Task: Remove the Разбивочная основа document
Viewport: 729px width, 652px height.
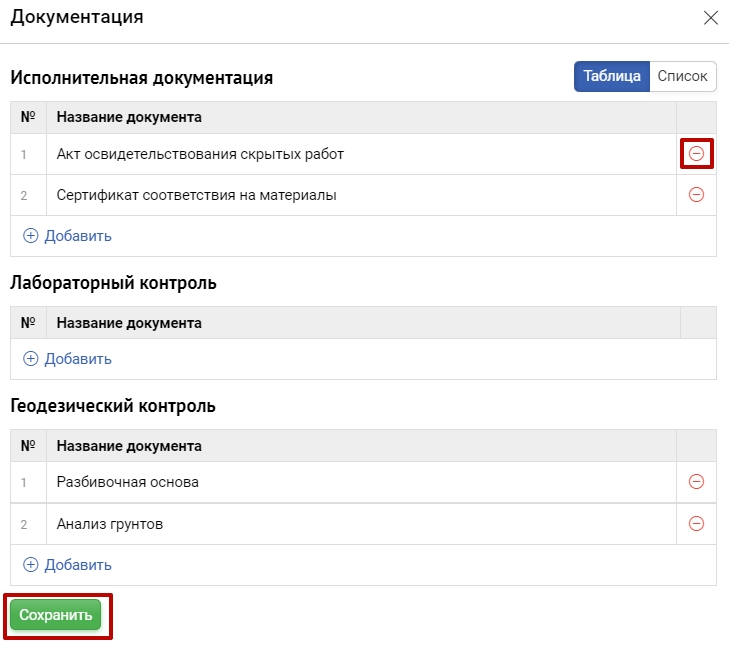Action: (x=696, y=482)
